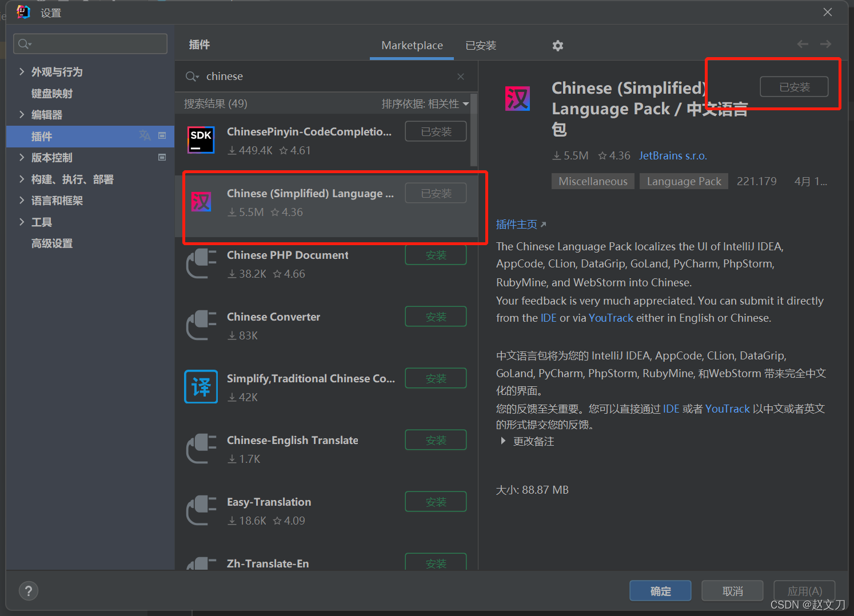Click the Chinese-English Translate plug icon
854x616 pixels.
tap(201, 449)
